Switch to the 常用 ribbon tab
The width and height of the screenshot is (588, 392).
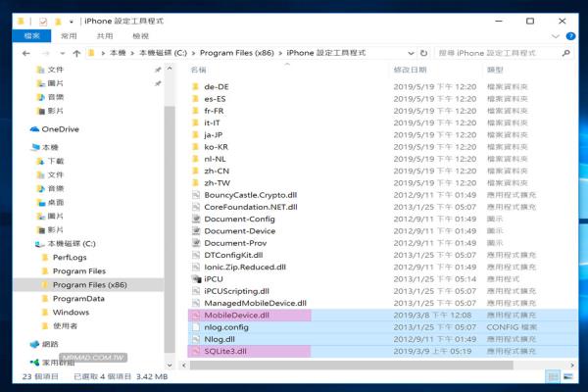click(x=69, y=36)
